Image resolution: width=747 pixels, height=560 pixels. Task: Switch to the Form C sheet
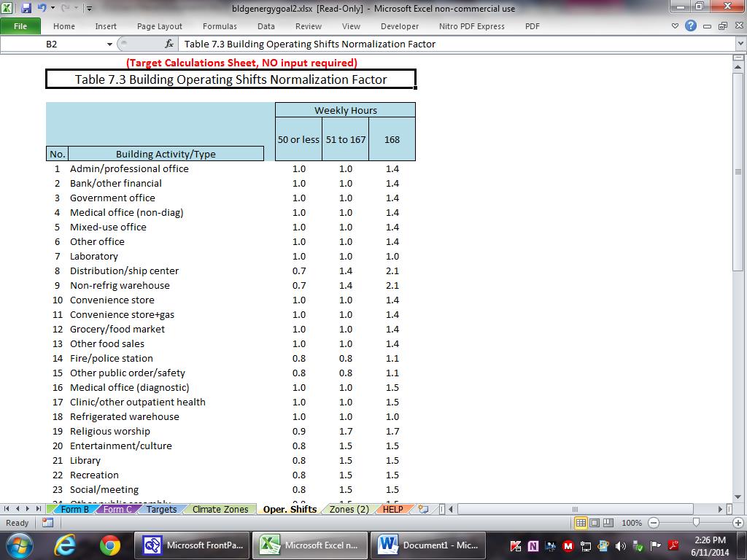click(117, 509)
